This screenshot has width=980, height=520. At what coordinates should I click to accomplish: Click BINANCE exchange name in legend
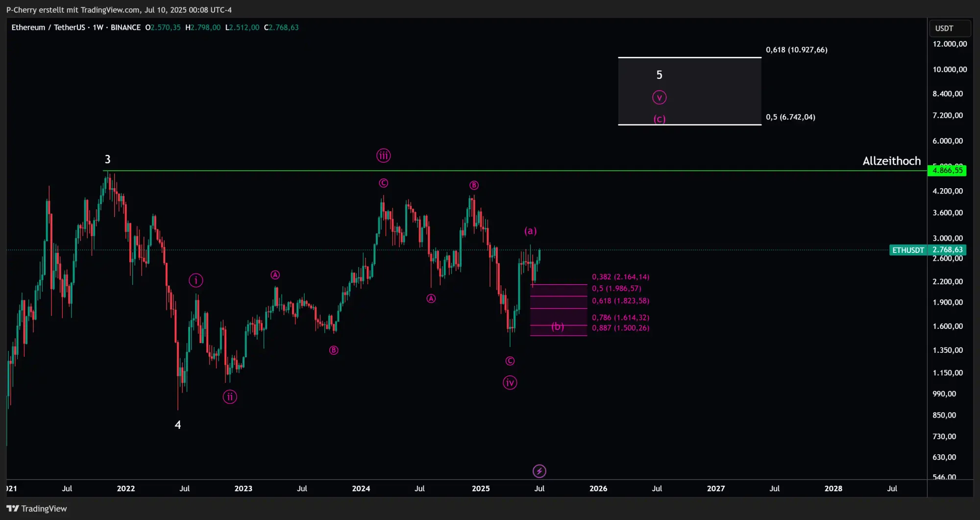pos(125,27)
